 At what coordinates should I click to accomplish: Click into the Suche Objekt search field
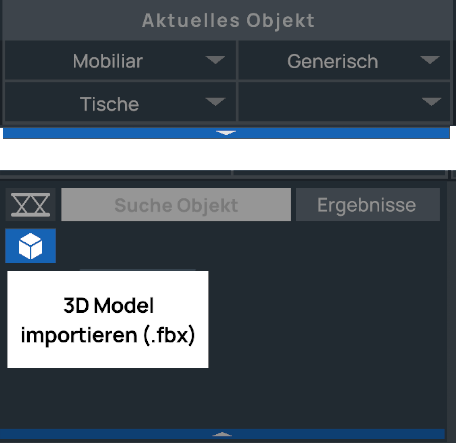tap(176, 204)
